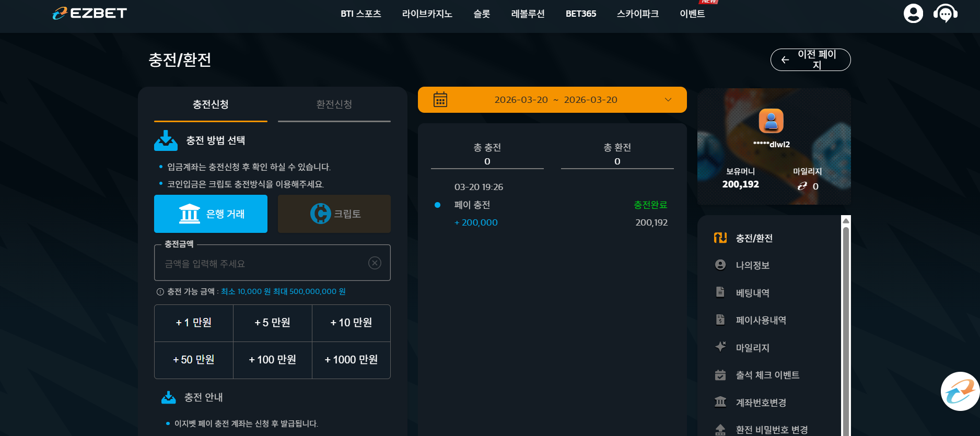Select 은행 거래 payment method
The height and width of the screenshot is (436, 980).
click(211, 214)
